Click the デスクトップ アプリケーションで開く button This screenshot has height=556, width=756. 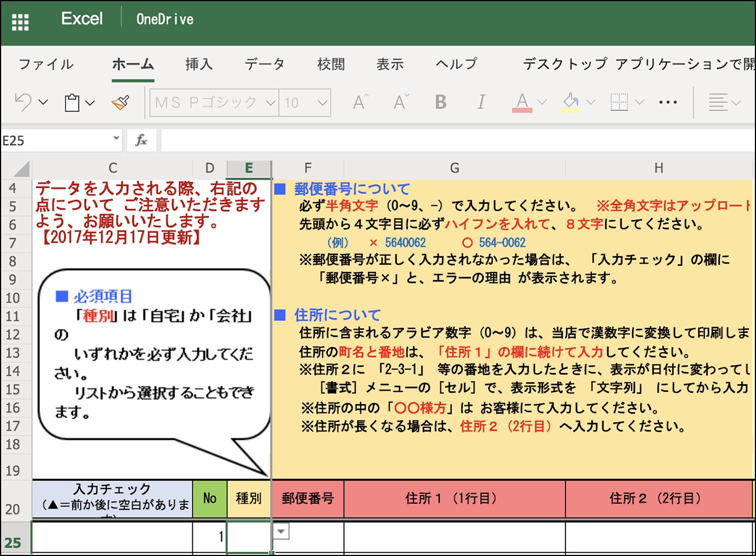click(639, 64)
